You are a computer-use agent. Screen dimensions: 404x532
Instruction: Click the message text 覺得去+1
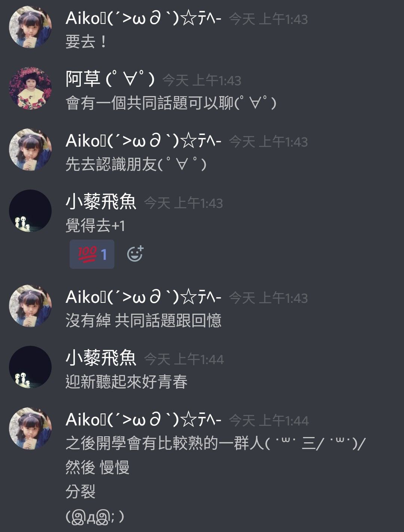95,225
